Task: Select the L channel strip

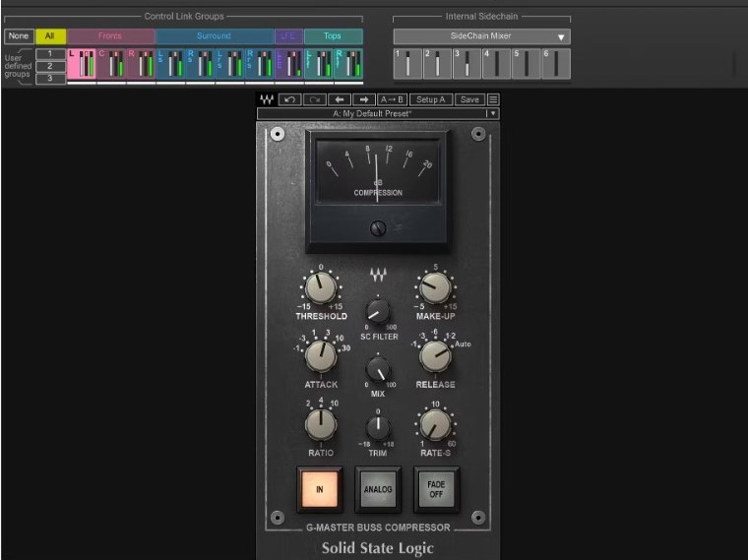Action: coord(82,63)
